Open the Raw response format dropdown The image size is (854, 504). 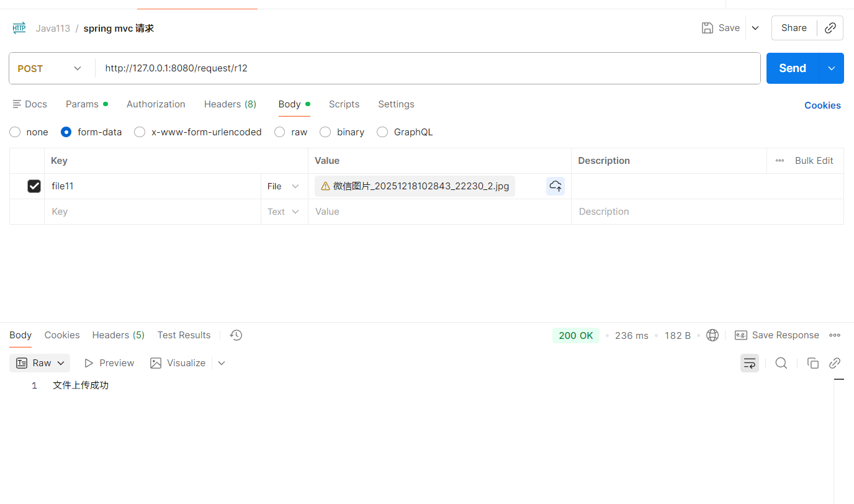pyautogui.click(x=40, y=363)
